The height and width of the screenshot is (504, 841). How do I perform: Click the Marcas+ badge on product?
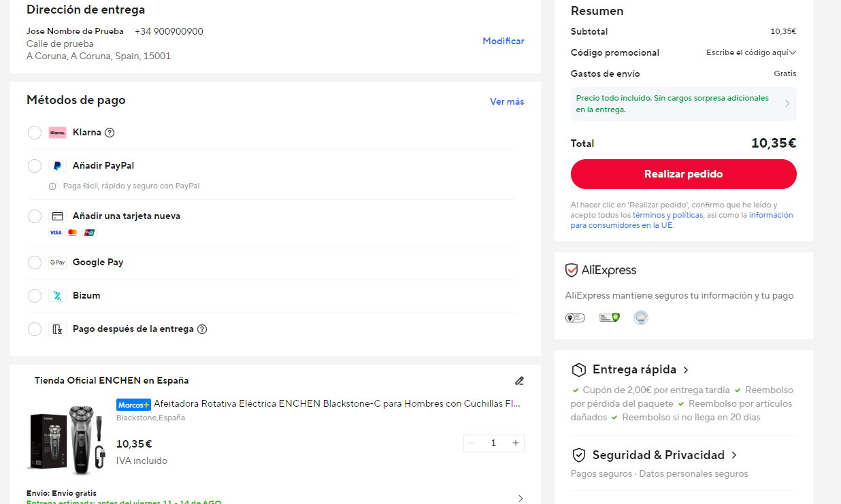pyautogui.click(x=133, y=405)
